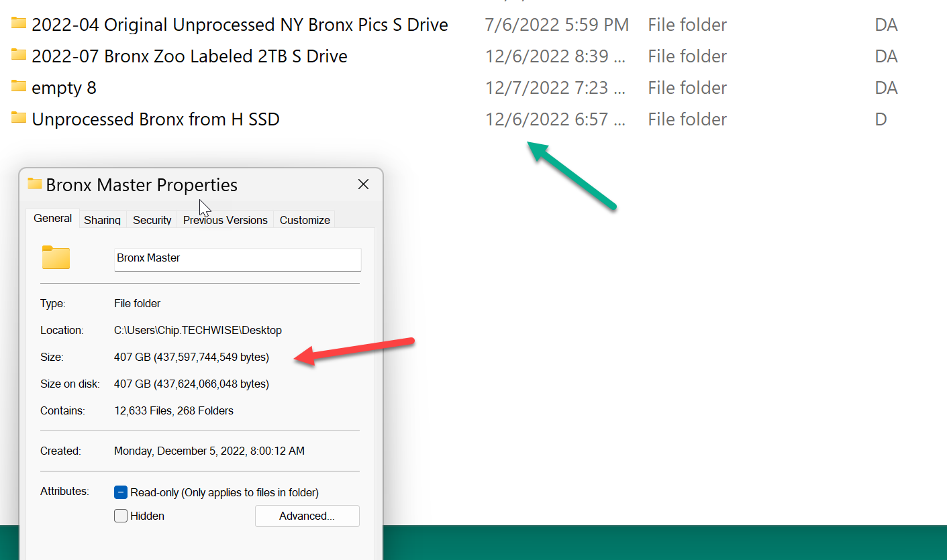Viewport: 947px width, 560px height.
Task: Click the folder icon beside "2022-04 Original Unprocessed NY Bronx Pics"
Action: (x=17, y=24)
